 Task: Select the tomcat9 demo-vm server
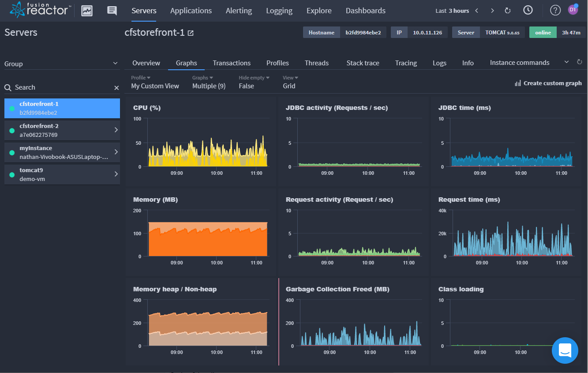coord(62,174)
